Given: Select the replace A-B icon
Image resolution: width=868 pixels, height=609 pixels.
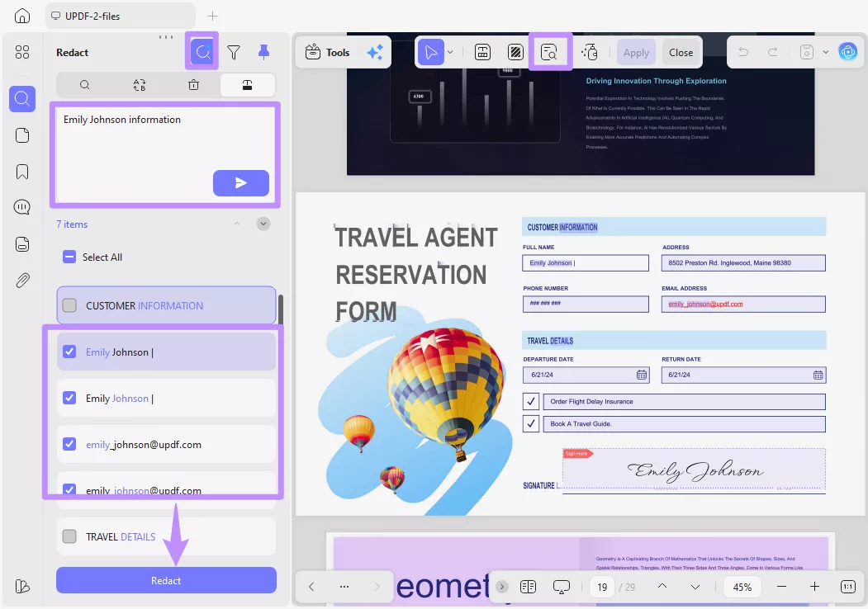Looking at the screenshot, I should point(139,84).
